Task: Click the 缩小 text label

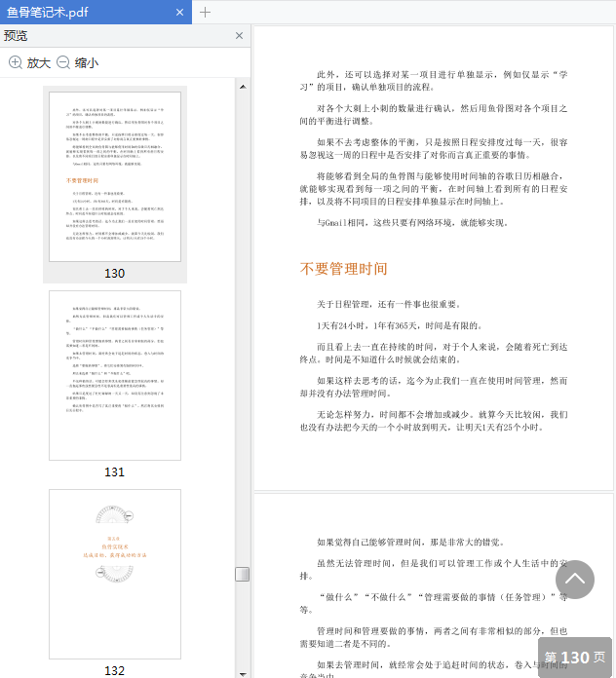Action: [x=87, y=63]
